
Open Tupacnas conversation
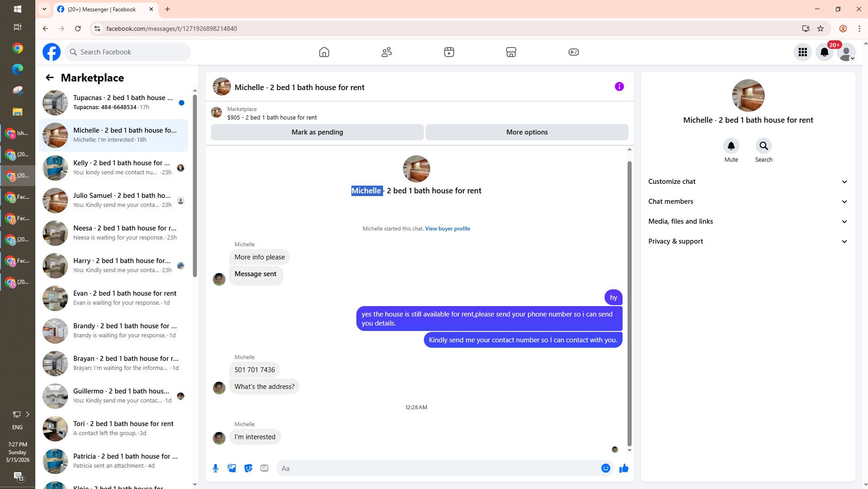(113, 103)
